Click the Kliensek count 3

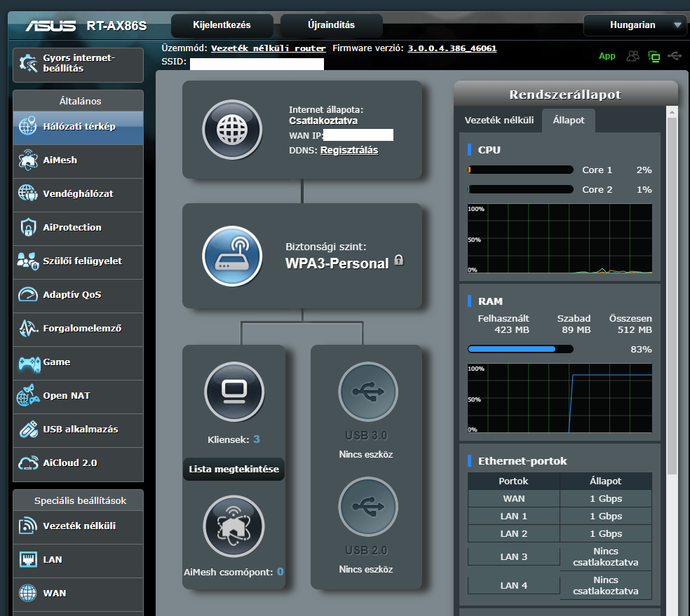click(x=257, y=439)
